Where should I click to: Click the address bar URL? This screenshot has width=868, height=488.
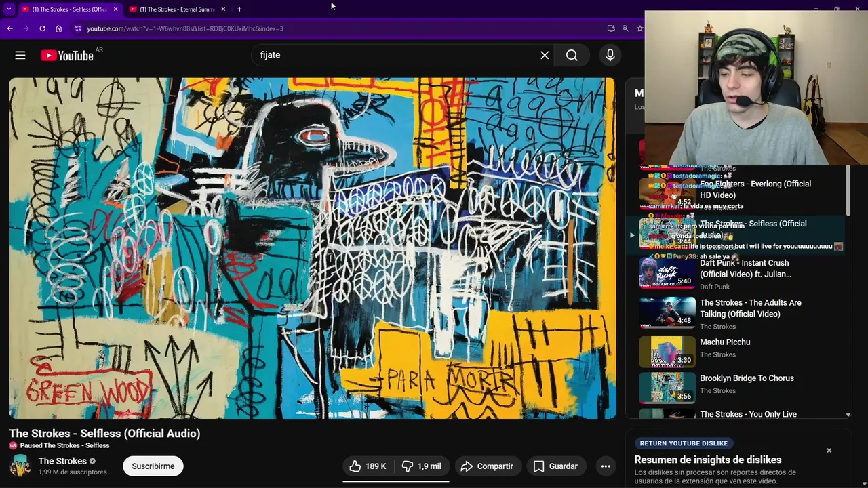[185, 28]
